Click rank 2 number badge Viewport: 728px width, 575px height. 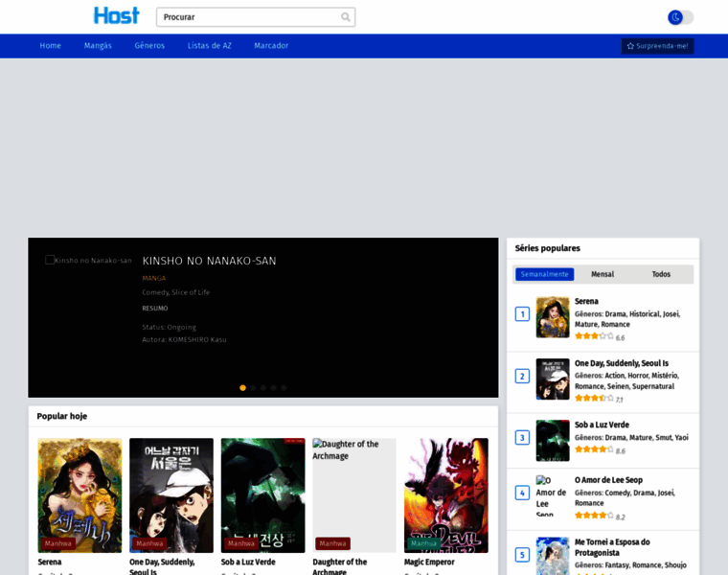pyautogui.click(x=522, y=377)
